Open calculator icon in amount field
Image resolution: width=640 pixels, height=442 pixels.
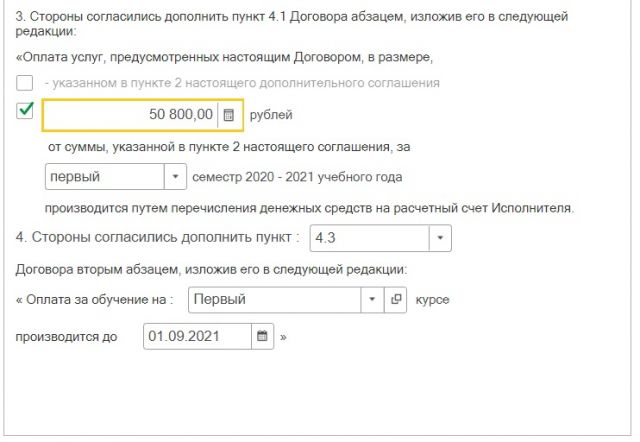click(229, 115)
